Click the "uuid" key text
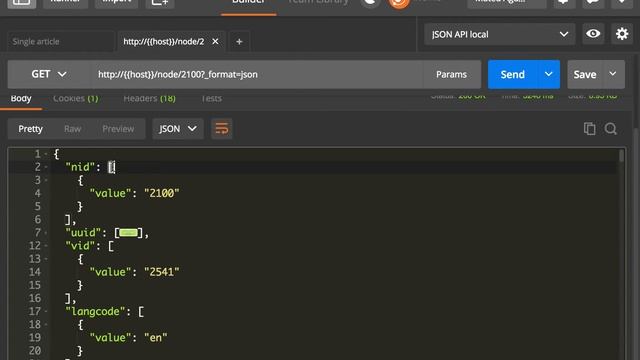Image resolution: width=640 pixels, height=360 pixels. click(83, 233)
